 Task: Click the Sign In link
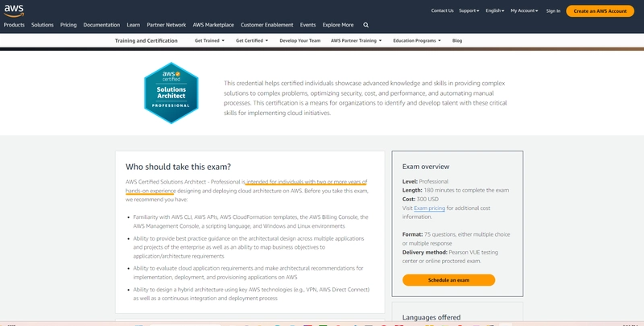pyautogui.click(x=553, y=10)
